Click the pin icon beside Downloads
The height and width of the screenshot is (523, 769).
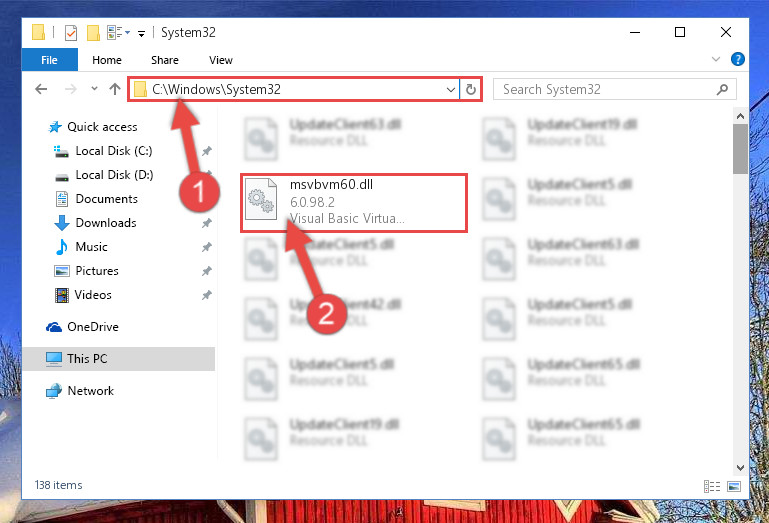pyautogui.click(x=207, y=223)
